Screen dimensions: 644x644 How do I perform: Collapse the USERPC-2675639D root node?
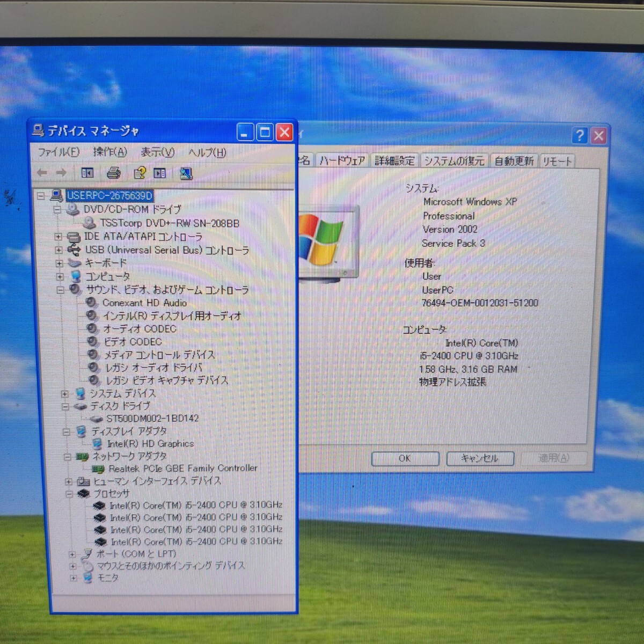41,196
